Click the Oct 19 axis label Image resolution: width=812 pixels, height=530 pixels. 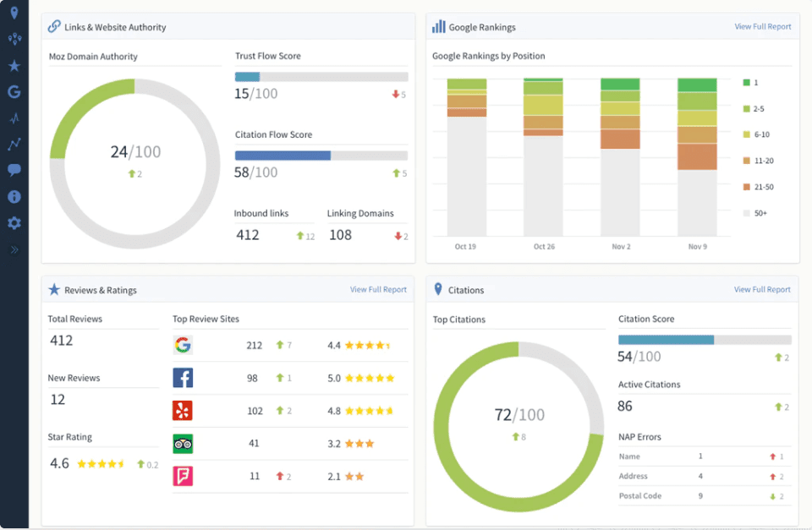(x=465, y=246)
